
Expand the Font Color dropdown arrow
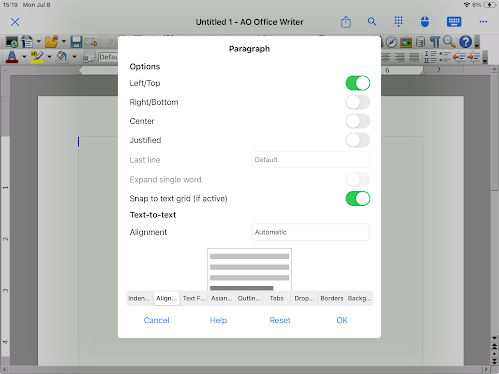tap(24, 57)
